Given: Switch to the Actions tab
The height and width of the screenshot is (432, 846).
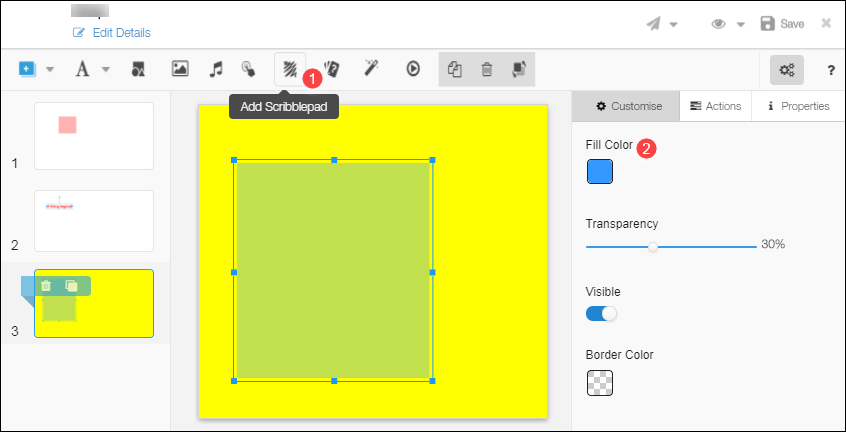Looking at the screenshot, I should 715,106.
